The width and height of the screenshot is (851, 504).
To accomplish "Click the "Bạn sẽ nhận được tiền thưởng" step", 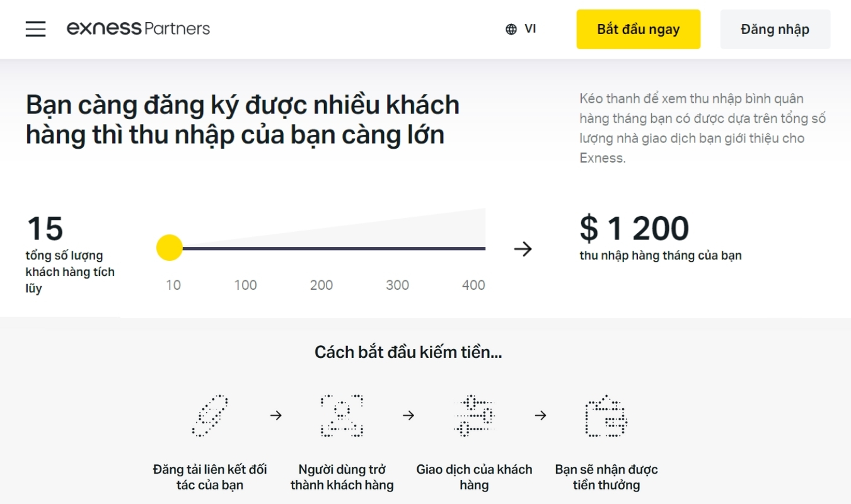I will point(606,477).
